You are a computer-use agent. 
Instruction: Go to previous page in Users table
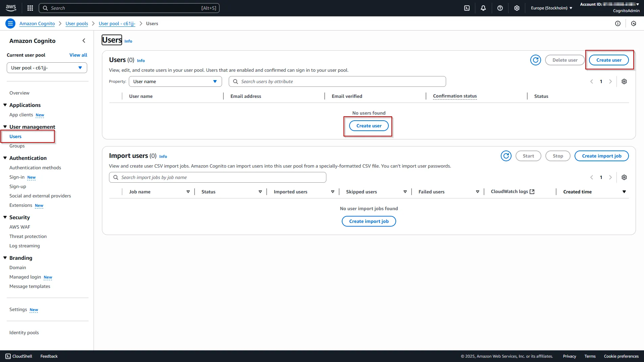[x=592, y=81]
